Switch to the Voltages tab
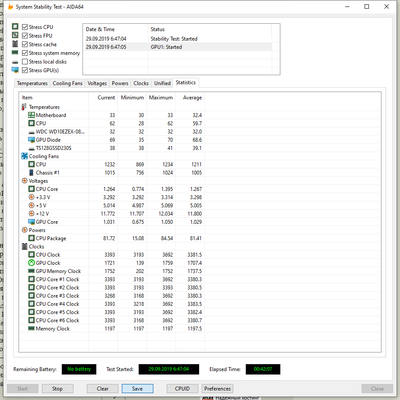Image resolution: width=400 pixels, height=400 pixels. pyautogui.click(x=97, y=83)
